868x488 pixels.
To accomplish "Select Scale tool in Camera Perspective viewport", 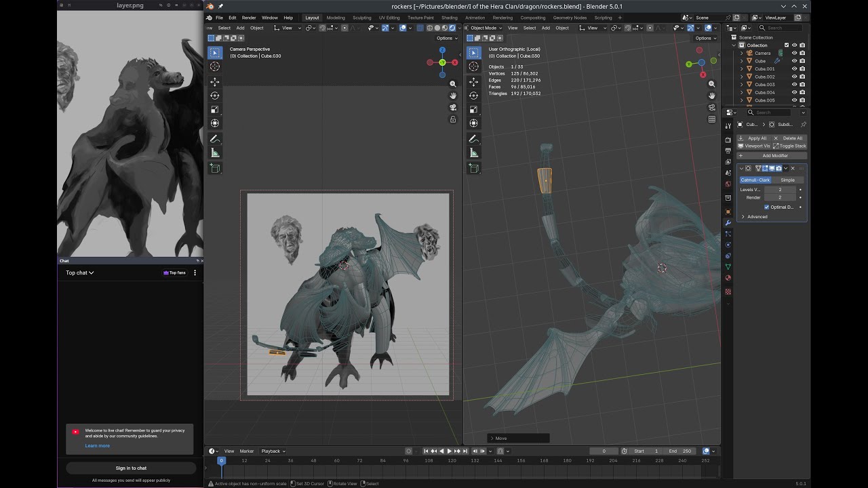I will [215, 109].
